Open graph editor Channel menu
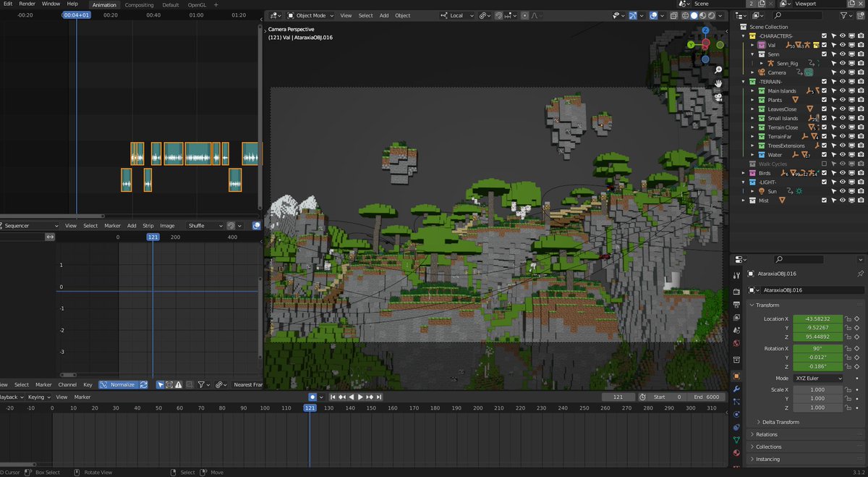 click(x=67, y=384)
